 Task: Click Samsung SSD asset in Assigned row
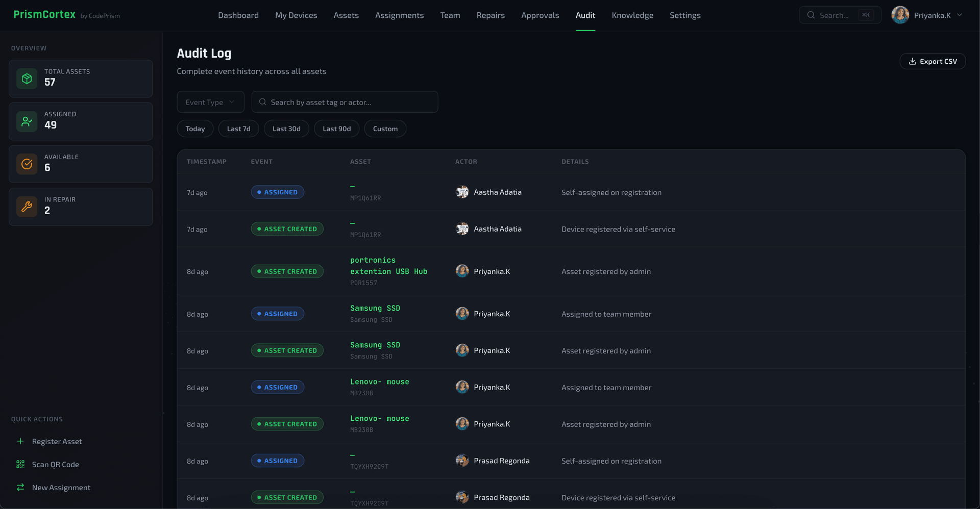[375, 308]
